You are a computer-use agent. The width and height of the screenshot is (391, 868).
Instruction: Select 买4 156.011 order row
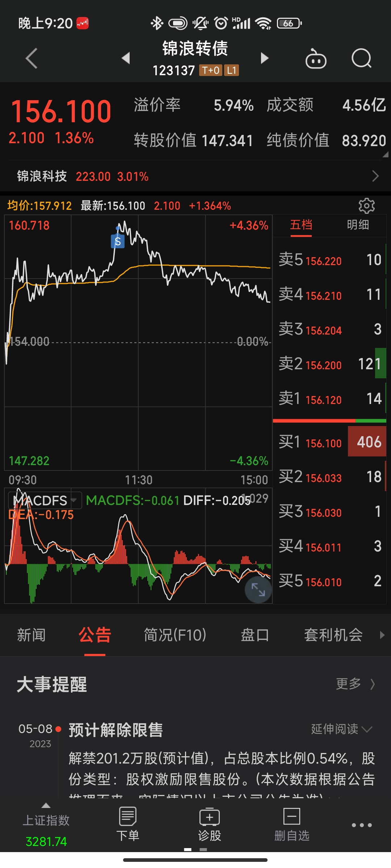pos(329,546)
